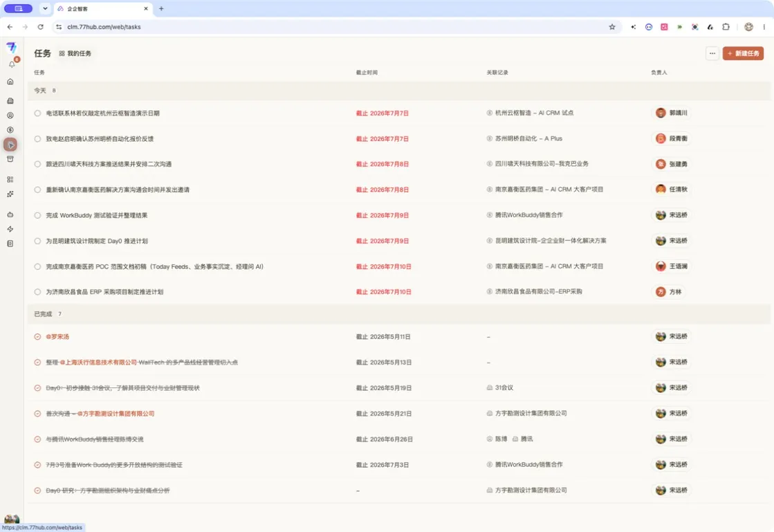The height and width of the screenshot is (532, 774).
Task: Check off the 跟进四川啸天科技 task circle
Action: tap(37, 164)
